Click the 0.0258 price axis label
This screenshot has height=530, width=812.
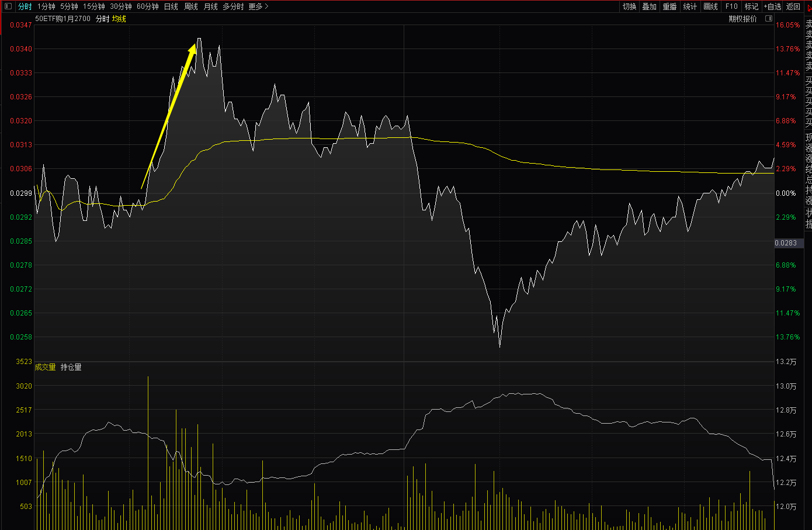(x=21, y=337)
